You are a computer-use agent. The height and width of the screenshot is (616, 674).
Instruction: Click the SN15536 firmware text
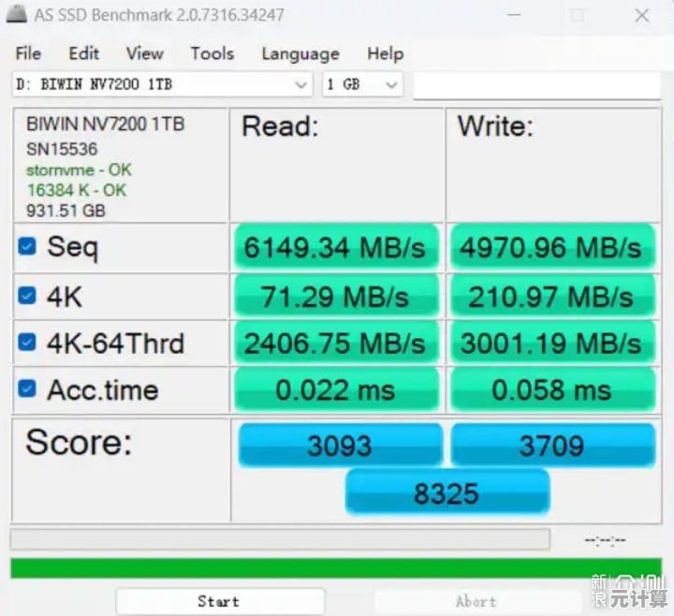[x=62, y=149]
